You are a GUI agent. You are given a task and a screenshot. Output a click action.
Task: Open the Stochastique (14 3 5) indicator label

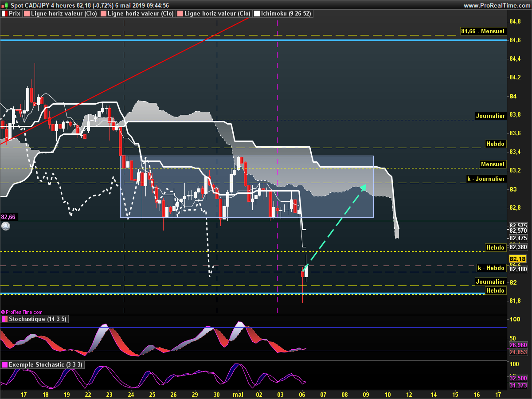click(x=34, y=319)
